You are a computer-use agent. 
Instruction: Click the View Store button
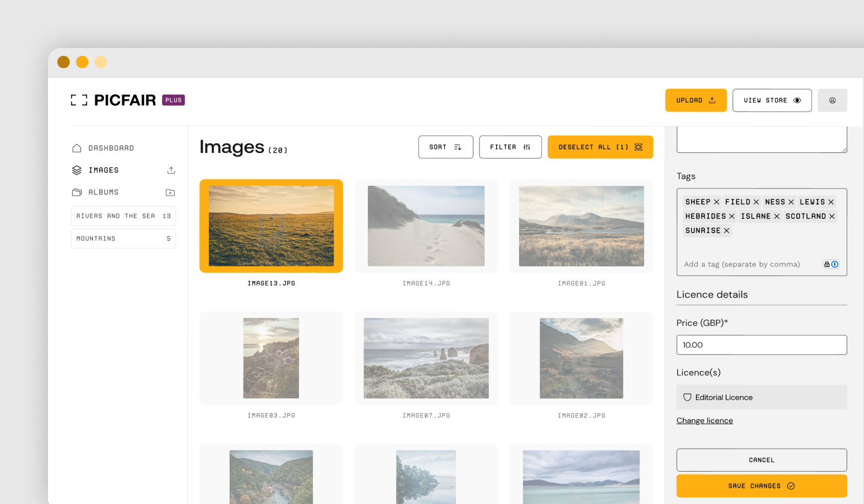772,100
